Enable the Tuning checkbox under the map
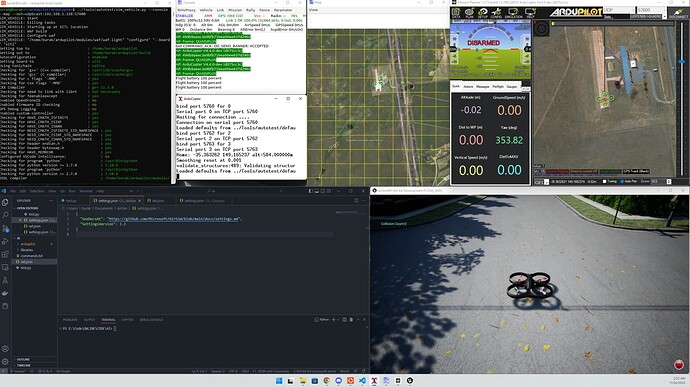690x387 pixels. [605, 181]
